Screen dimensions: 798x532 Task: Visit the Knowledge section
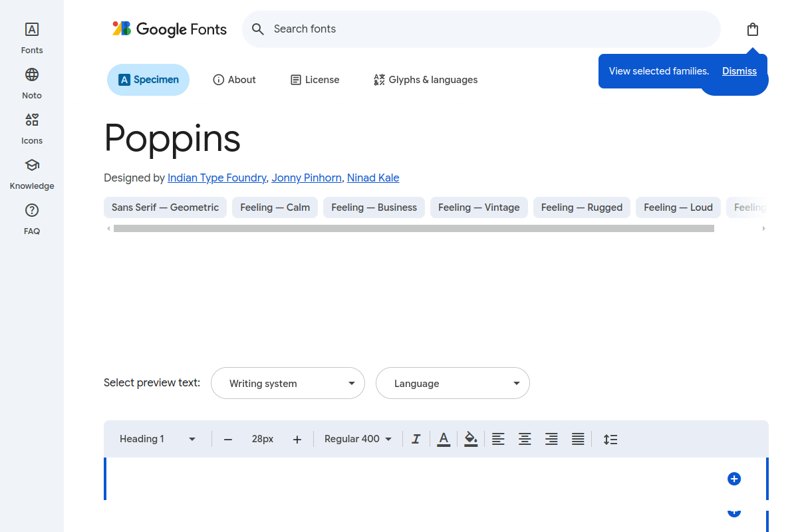tap(31, 172)
